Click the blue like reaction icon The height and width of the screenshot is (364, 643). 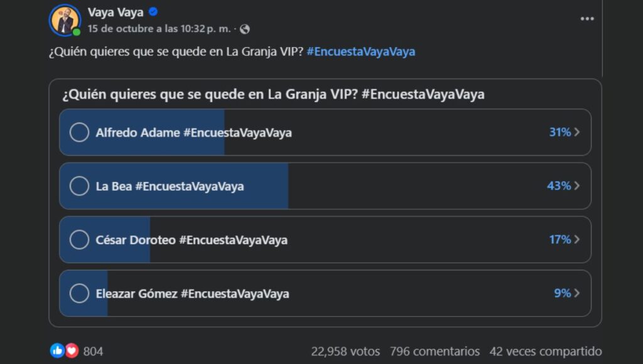click(57, 351)
